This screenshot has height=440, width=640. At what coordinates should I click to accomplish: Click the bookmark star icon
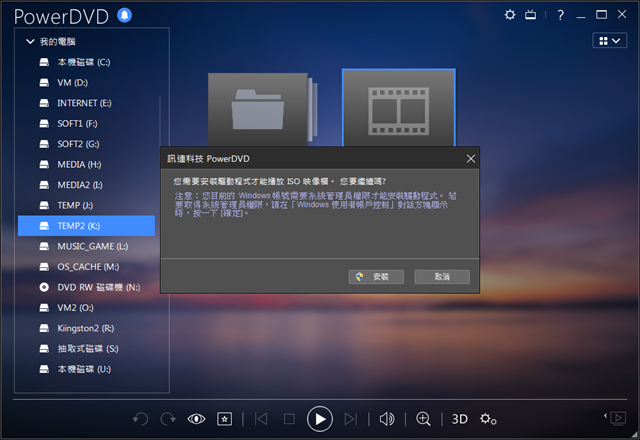(224, 419)
